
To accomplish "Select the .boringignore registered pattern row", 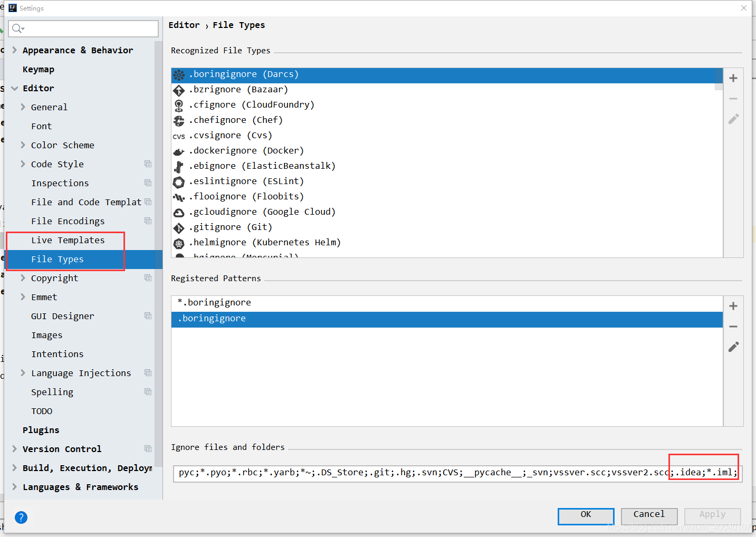I will click(447, 319).
